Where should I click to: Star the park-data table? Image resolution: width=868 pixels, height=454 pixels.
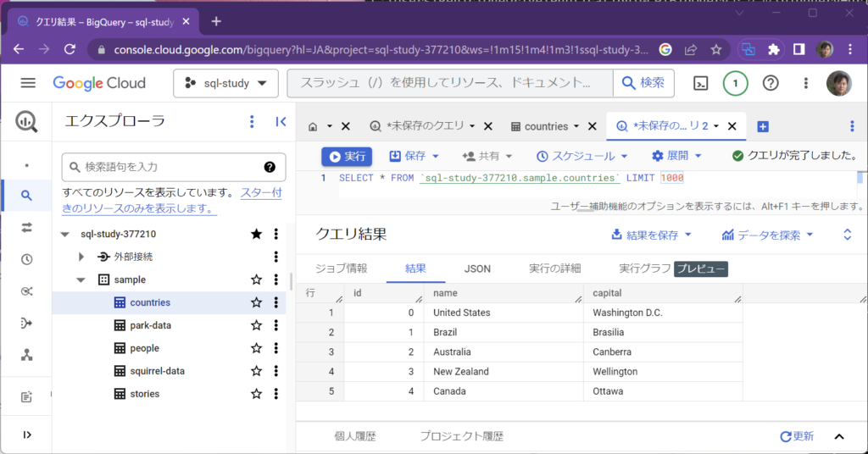click(256, 325)
